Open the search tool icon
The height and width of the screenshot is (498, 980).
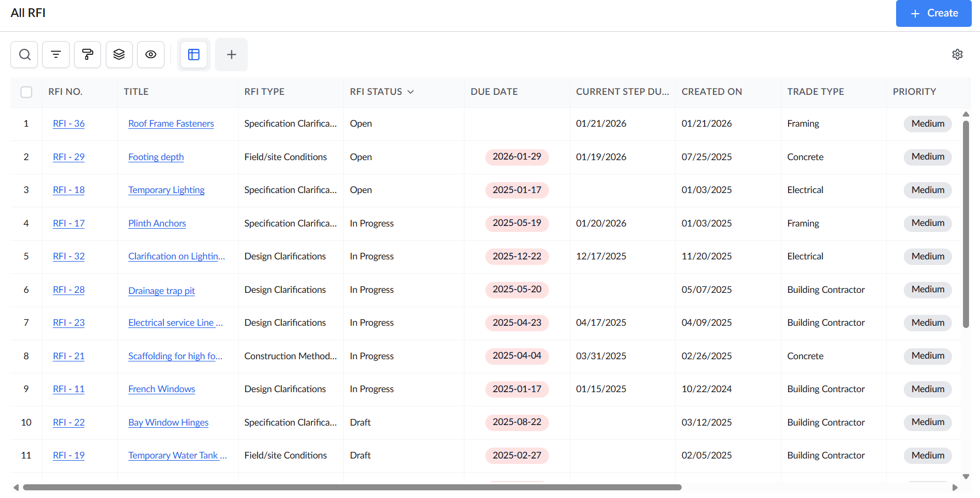pos(24,54)
